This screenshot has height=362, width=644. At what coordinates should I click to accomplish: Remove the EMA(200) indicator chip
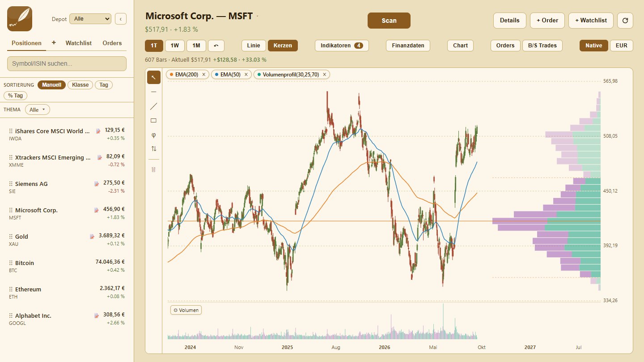click(204, 75)
